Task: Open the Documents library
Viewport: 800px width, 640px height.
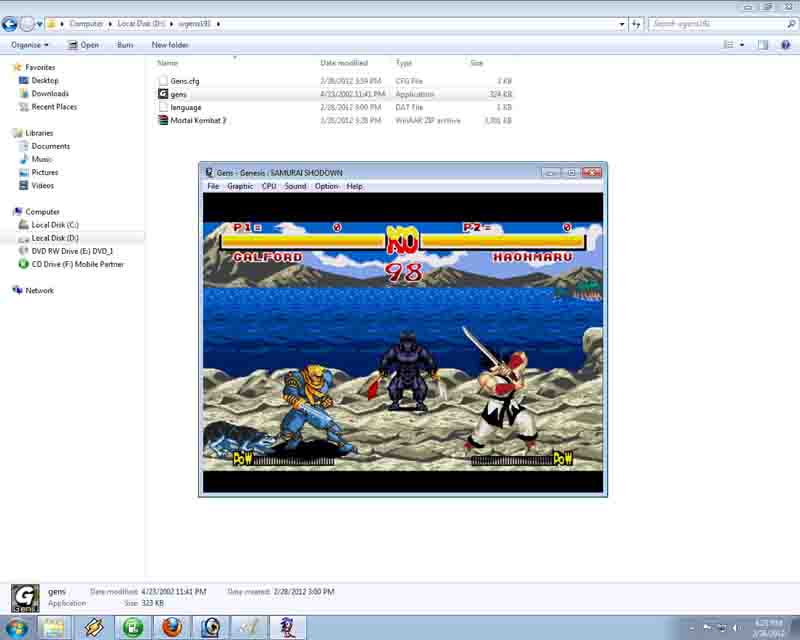Action: click(51, 146)
